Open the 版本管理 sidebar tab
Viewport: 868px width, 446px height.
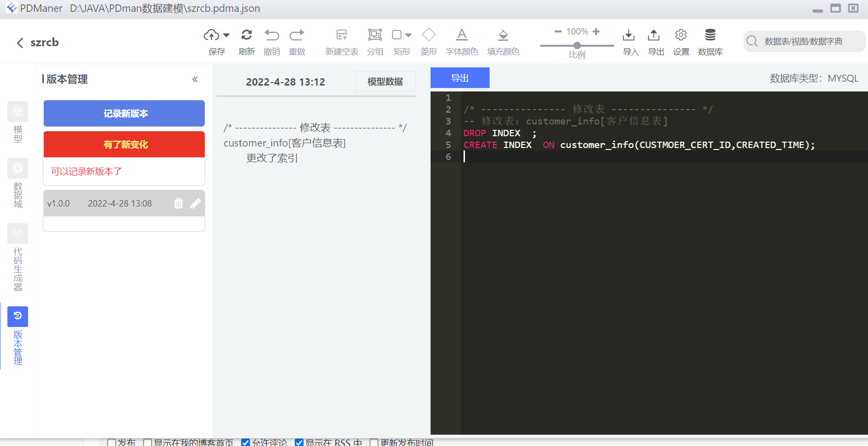18,336
